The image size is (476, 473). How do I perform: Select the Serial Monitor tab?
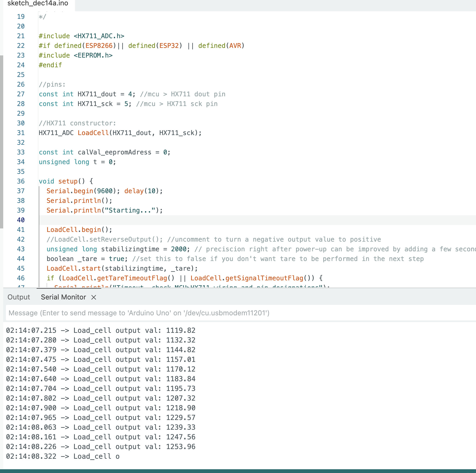(x=63, y=297)
